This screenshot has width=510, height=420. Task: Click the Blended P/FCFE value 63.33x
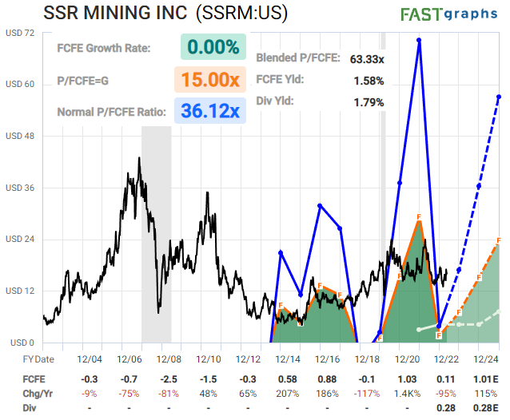[367, 59]
